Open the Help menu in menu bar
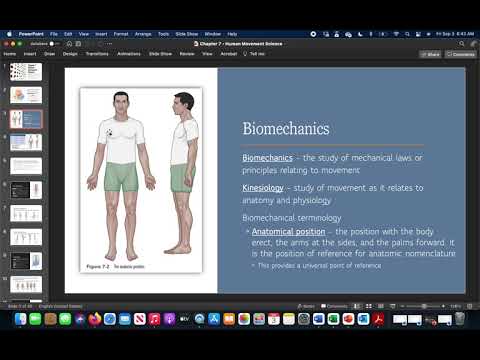This screenshot has height=360, width=480. tap(232, 34)
